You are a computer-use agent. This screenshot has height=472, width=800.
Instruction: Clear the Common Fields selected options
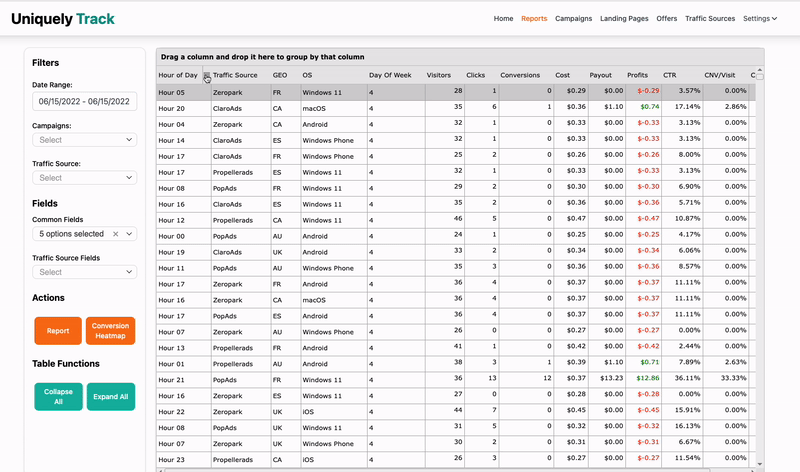pyautogui.click(x=115, y=234)
